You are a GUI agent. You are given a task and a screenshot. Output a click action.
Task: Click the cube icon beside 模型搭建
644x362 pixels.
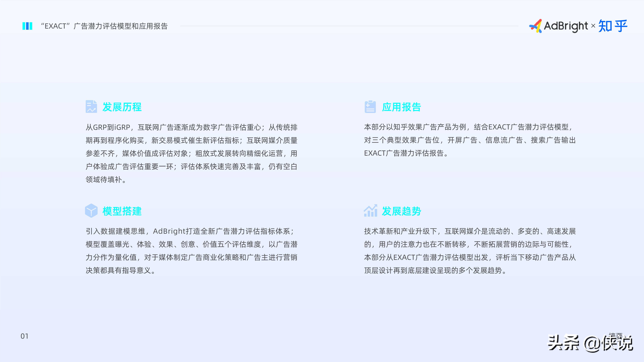click(91, 211)
